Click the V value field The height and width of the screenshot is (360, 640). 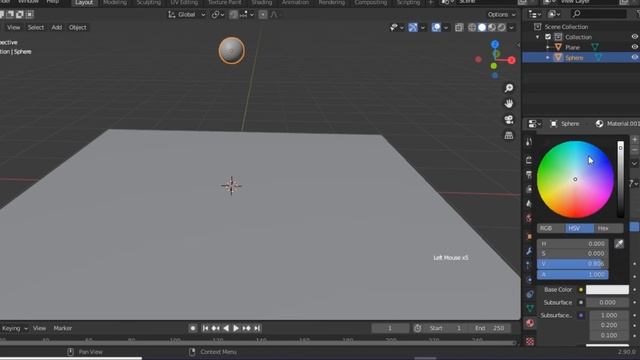tap(573, 264)
